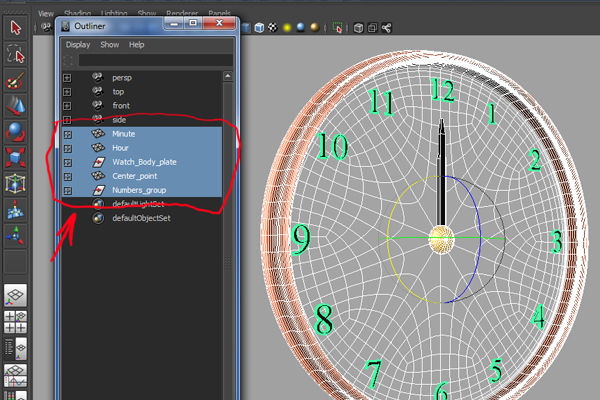Select the Numbers_group row

click(x=142, y=190)
